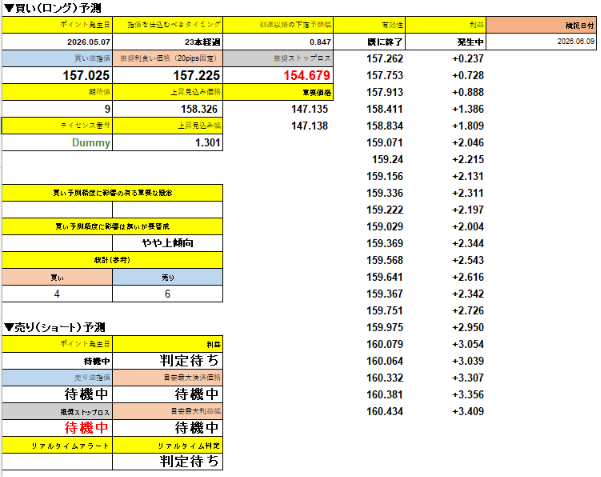Image resolution: width=601 pixels, height=477 pixels.
Task: Select the 売り逆指値 blue header cell
Action: click(x=57, y=378)
